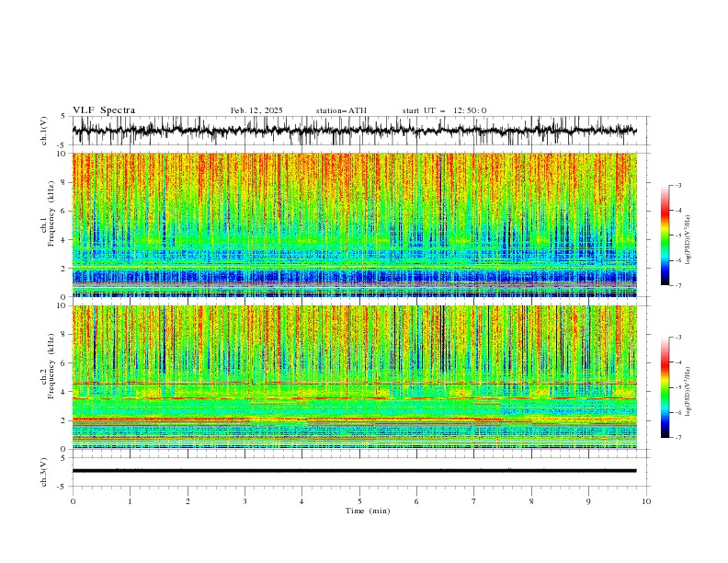
Task: Click the "ch.3(V)" axis label
Action: [x=44, y=472]
